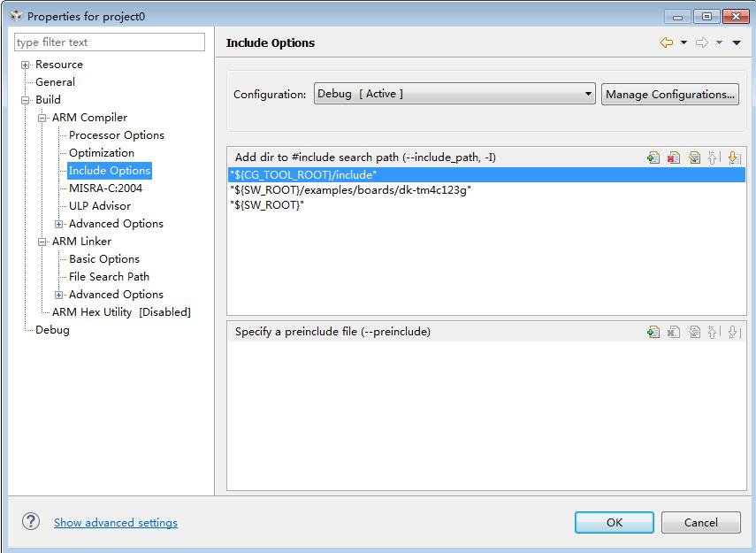
Task: Open the Configuration dropdown
Action: (x=588, y=95)
